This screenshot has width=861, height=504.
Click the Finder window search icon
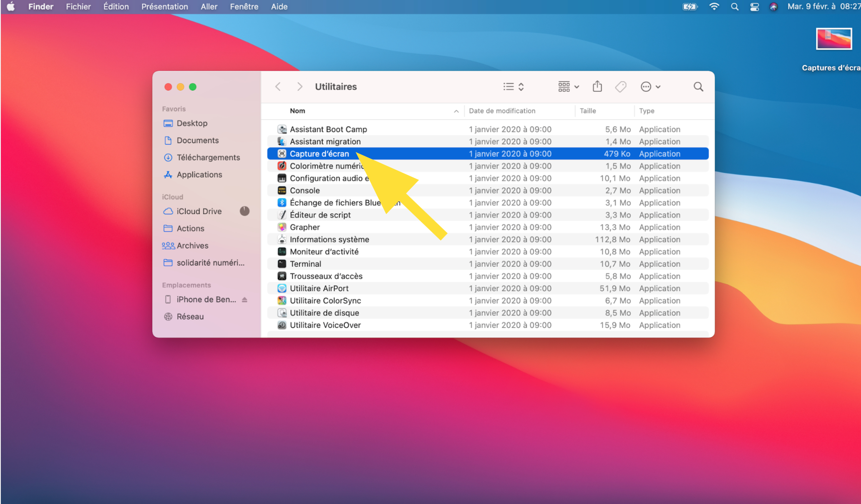click(698, 87)
